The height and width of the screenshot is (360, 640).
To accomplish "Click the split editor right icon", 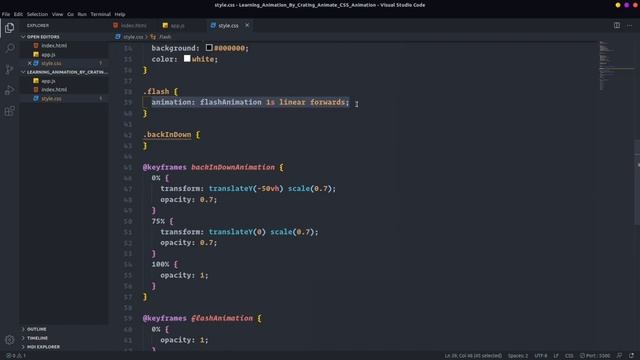I will point(617,25).
